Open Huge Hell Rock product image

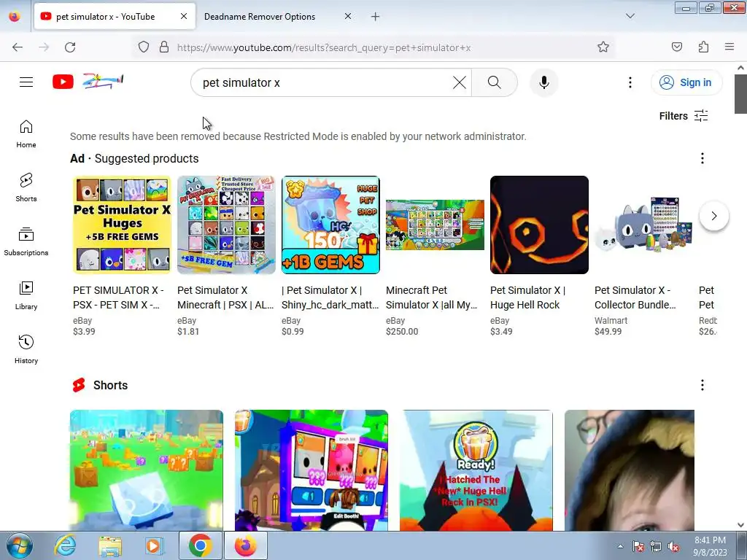tap(539, 225)
